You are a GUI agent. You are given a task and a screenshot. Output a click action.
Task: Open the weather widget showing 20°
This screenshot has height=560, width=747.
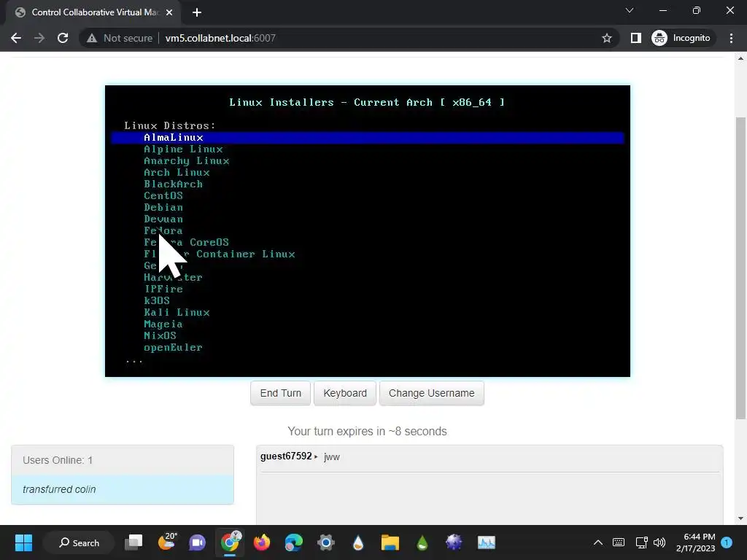point(167,542)
